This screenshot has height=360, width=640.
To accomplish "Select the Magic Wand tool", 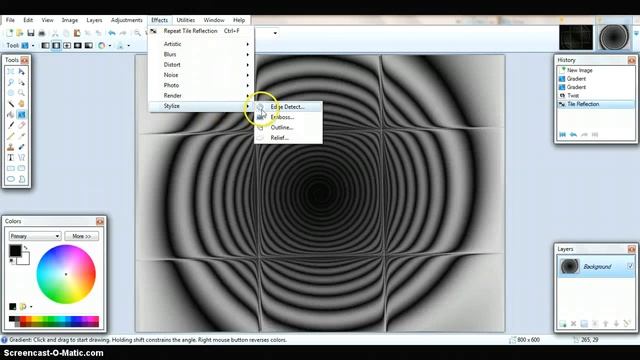I will click(11, 104).
